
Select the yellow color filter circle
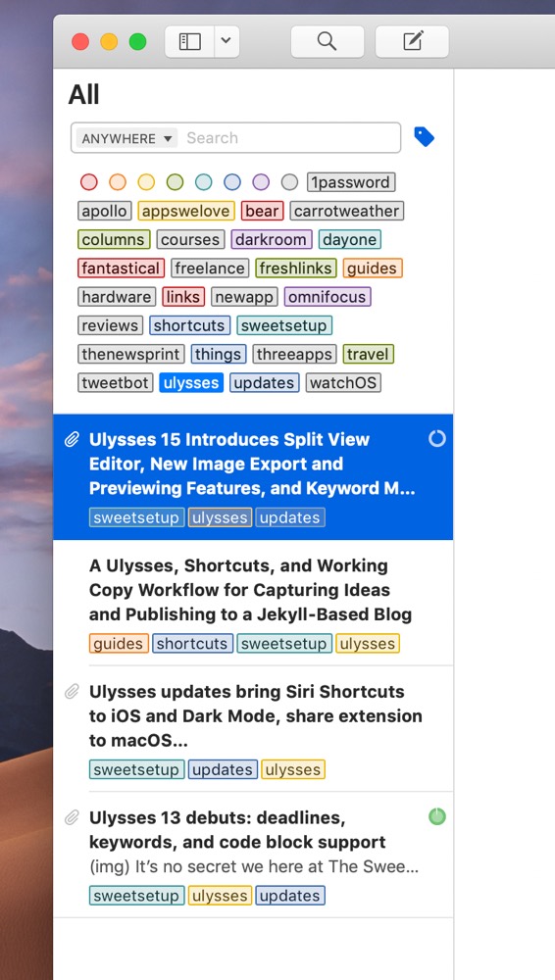click(x=146, y=182)
